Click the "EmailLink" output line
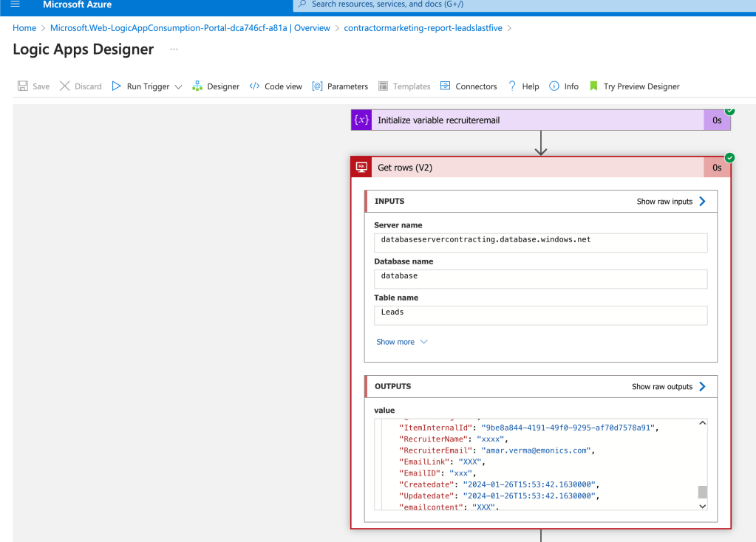Screen dimensions: 756x542 coord(442,462)
